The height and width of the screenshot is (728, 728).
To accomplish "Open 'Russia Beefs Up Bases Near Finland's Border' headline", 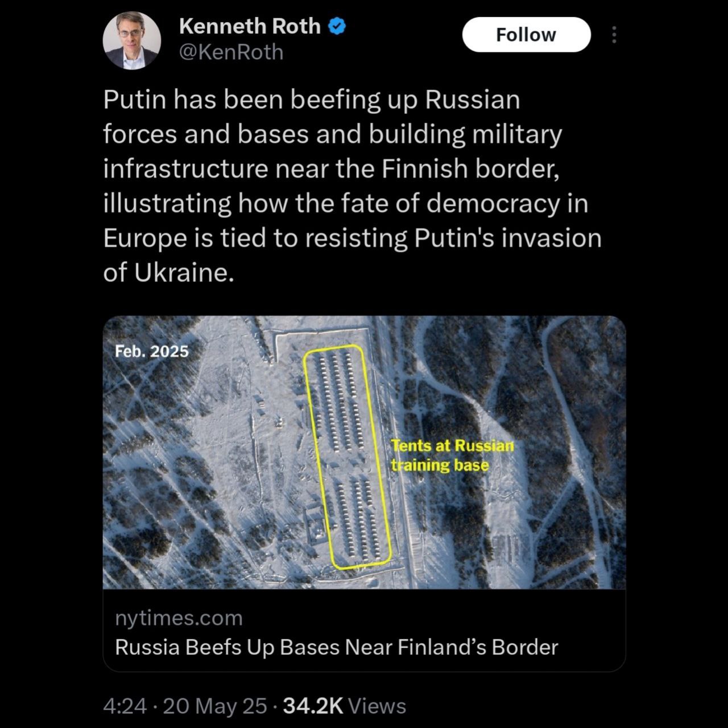I will coord(337,647).
